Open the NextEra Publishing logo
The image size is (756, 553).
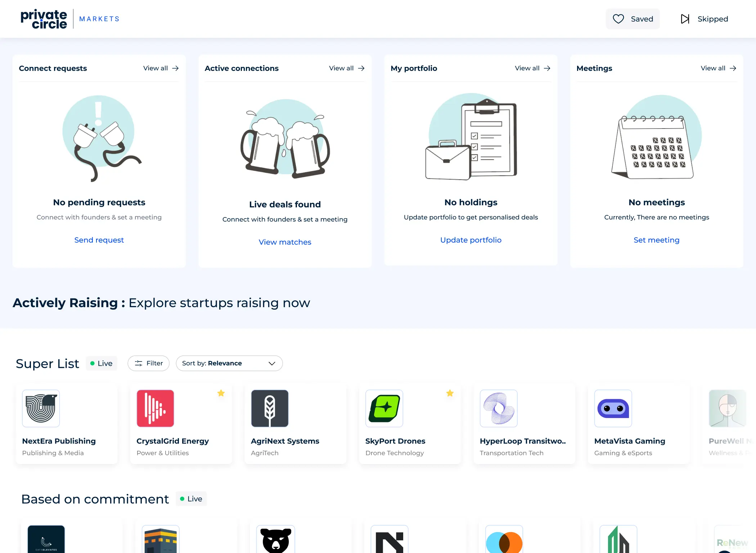point(41,408)
